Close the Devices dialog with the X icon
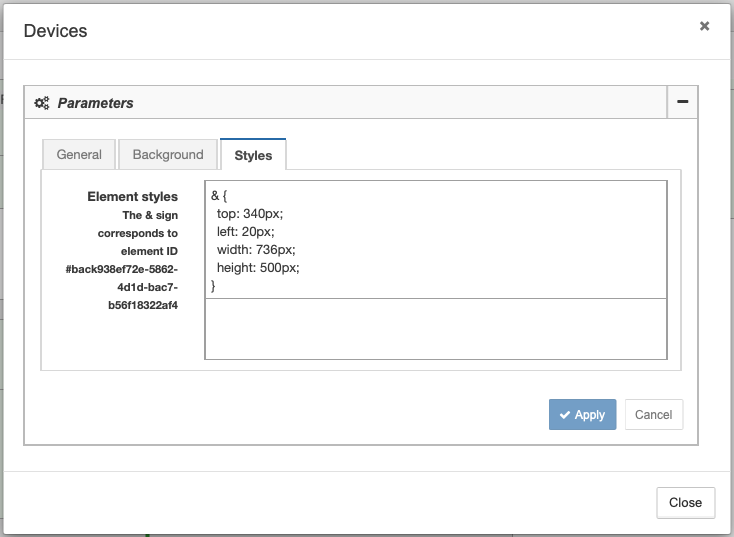 704,26
